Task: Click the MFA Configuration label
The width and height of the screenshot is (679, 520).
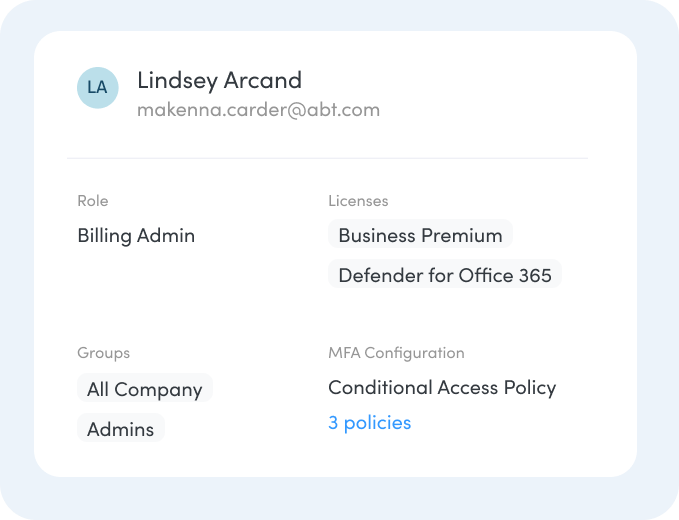Action: coord(396,353)
